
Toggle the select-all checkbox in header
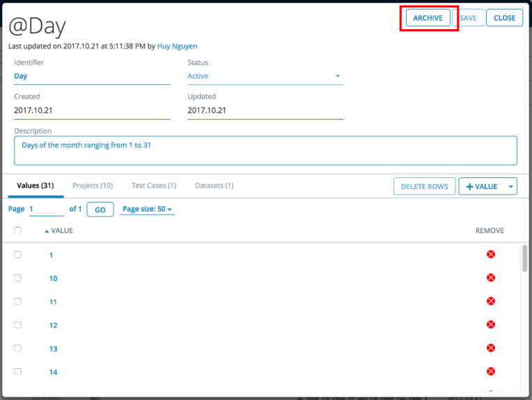pyautogui.click(x=17, y=231)
